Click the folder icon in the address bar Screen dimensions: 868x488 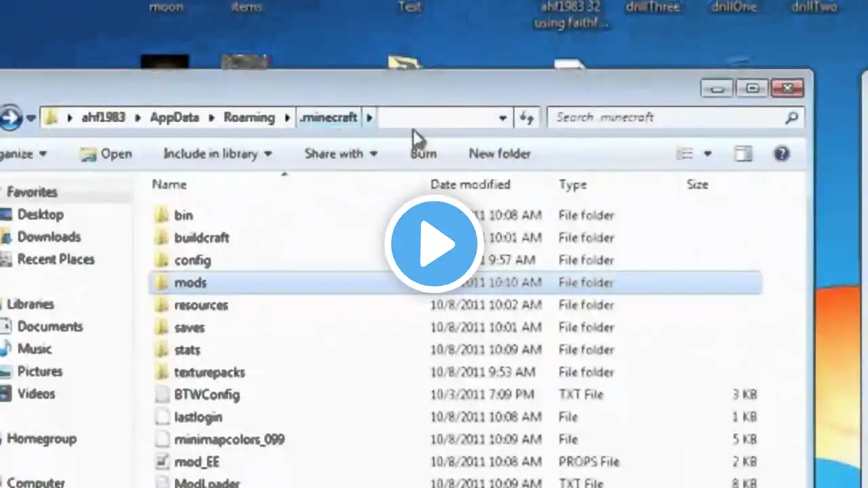(51, 117)
